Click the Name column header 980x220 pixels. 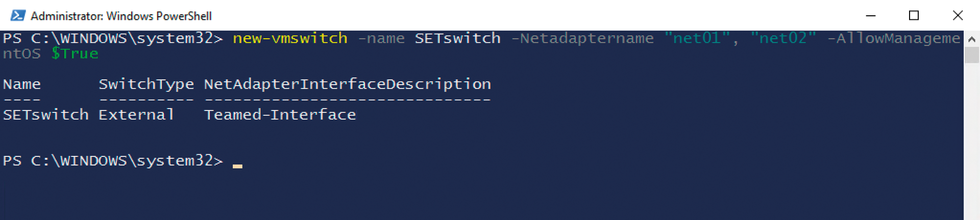22,84
